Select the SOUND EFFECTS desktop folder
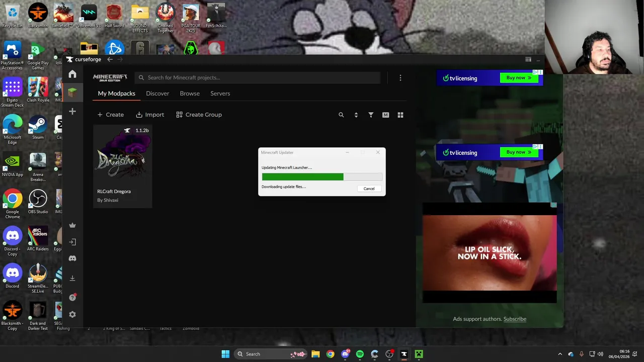The width and height of the screenshot is (644, 362). tap(140, 19)
